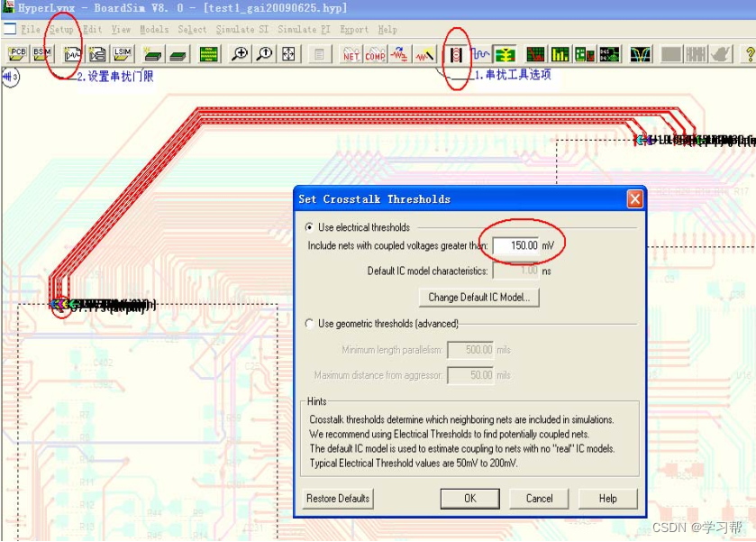Click the black board with green circuit icon

coord(609,54)
